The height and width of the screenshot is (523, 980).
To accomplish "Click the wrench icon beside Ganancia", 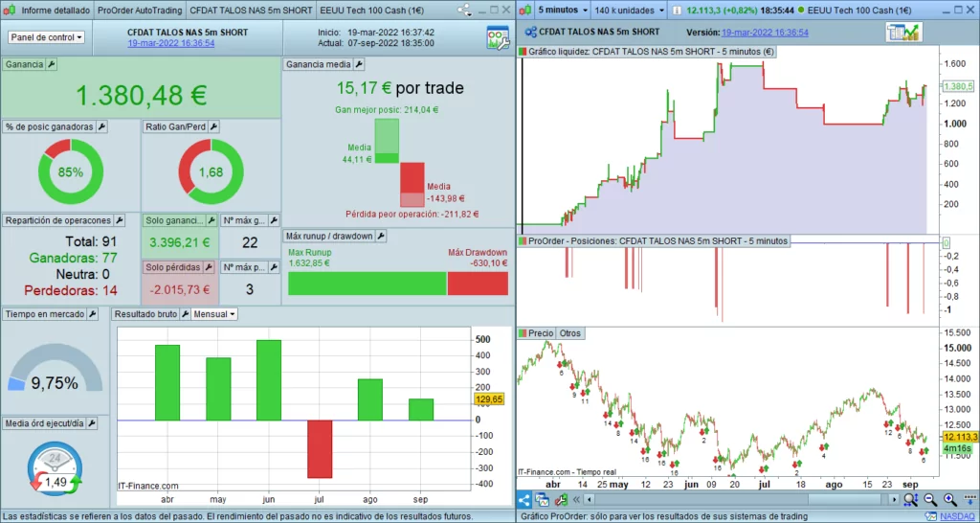I will (x=53, y=64).
